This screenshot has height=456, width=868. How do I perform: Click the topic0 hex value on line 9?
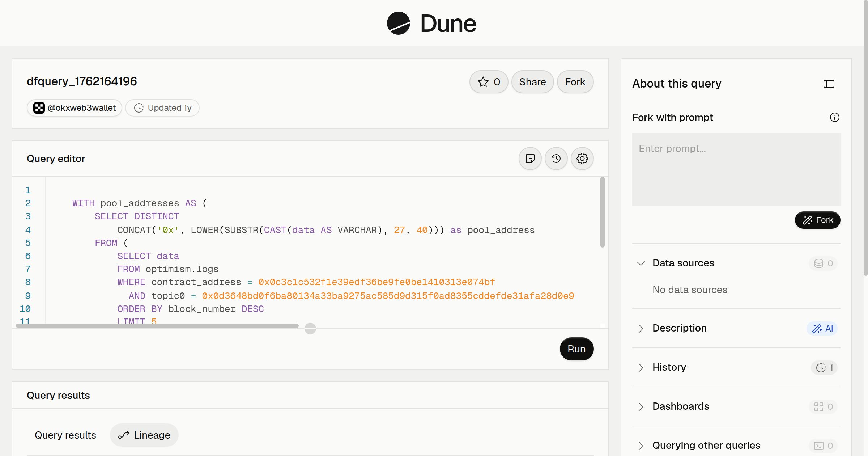point(388,296)
